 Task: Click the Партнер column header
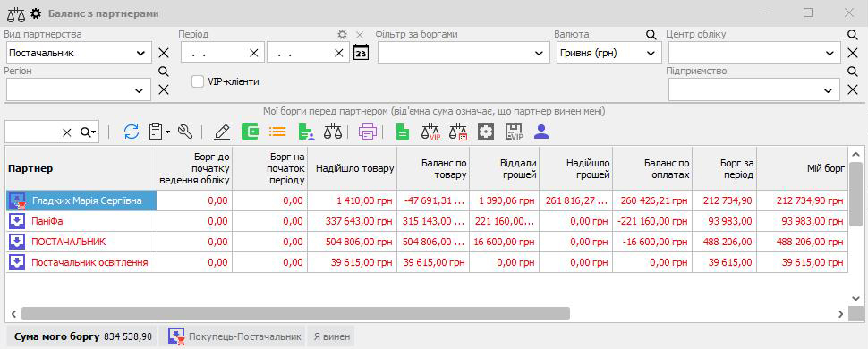[x=81, y=168]
